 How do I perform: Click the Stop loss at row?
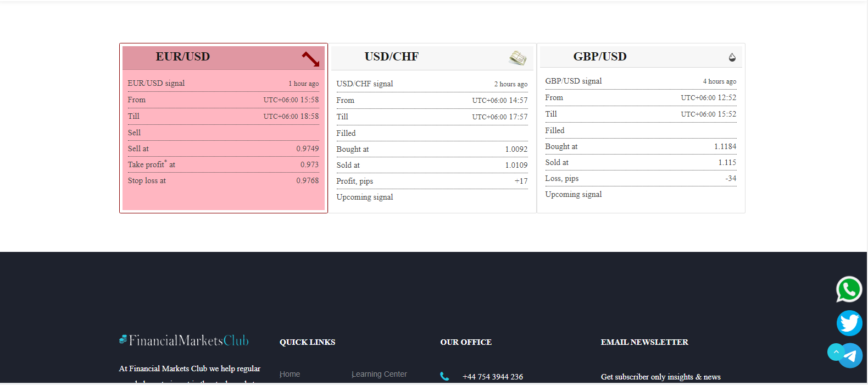(147, 180)
